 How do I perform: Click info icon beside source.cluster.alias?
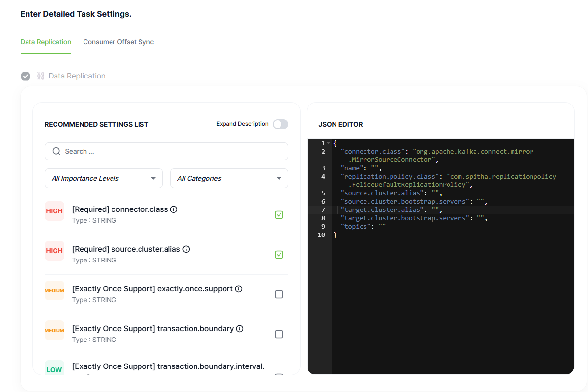pos(186,249)
